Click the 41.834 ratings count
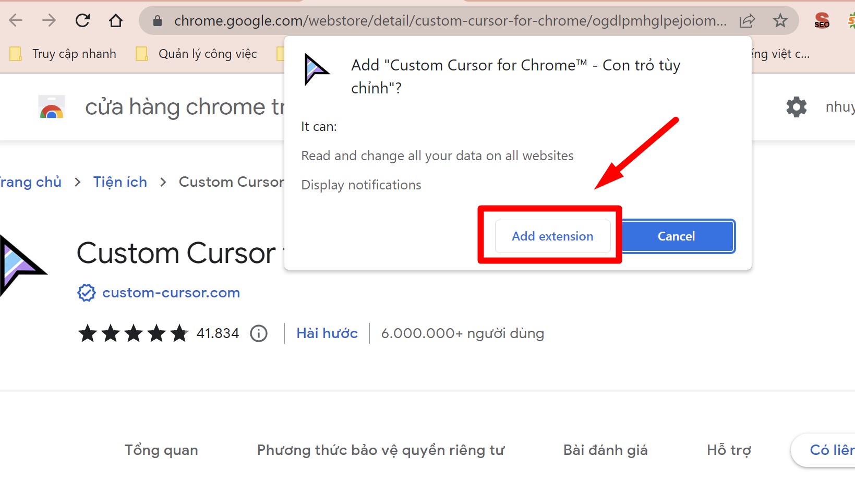 click(218, 333)
